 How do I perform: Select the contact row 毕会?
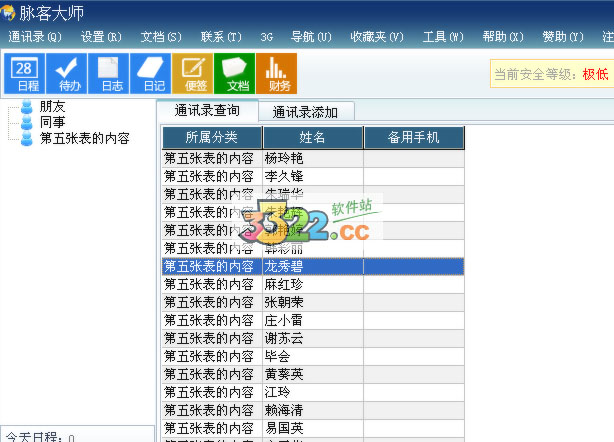pyautogui.click(x=313, y=356)
